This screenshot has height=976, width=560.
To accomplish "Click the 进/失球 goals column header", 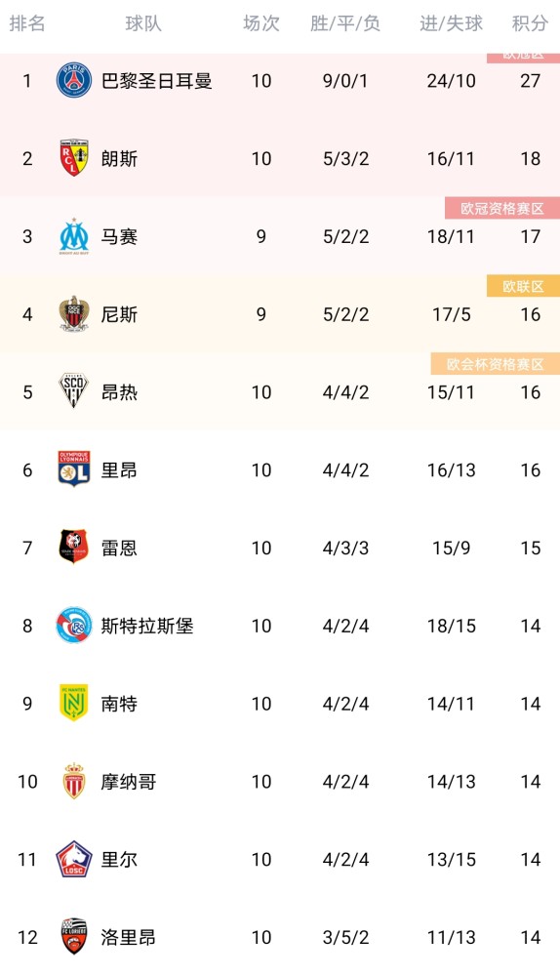I will click(451, 23).
